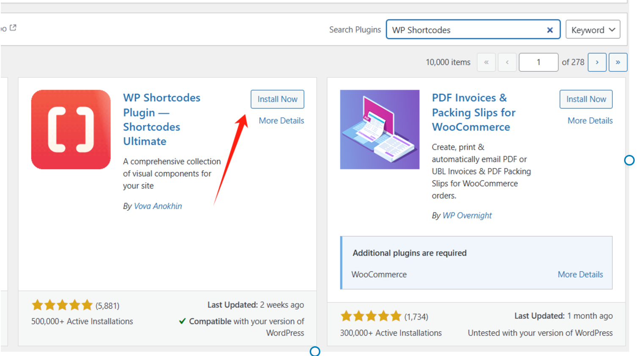This screenshot has height=356, width=644.
Task: Open More Details for Shortcodes Ultimate
Action: (x=281, y=121)
